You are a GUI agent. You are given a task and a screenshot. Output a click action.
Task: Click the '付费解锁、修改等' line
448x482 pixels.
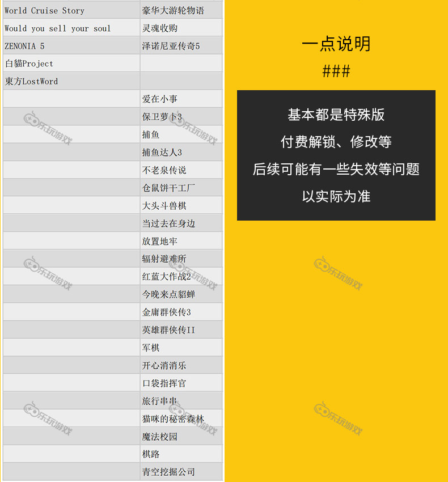(336, 142)
